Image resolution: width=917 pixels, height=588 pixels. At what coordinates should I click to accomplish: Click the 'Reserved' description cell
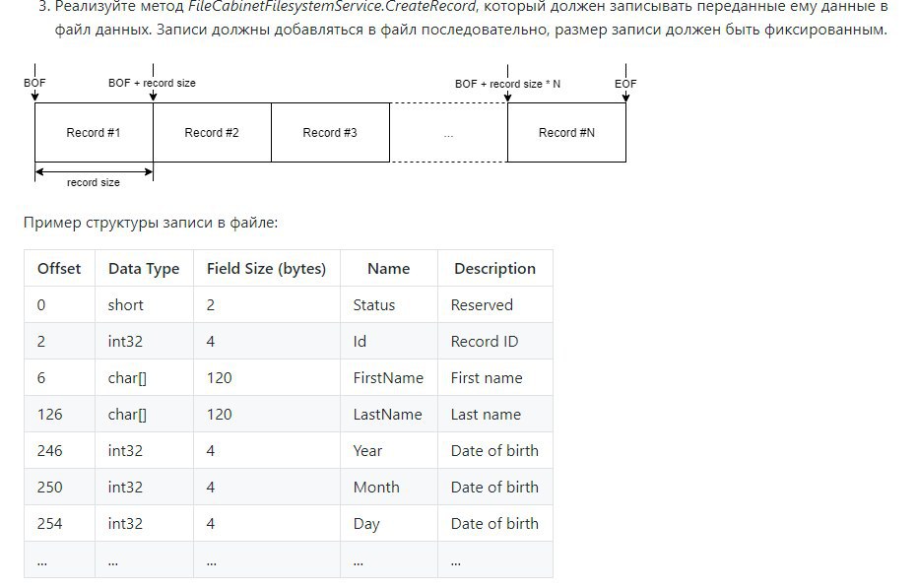click(x=494, y=304)
